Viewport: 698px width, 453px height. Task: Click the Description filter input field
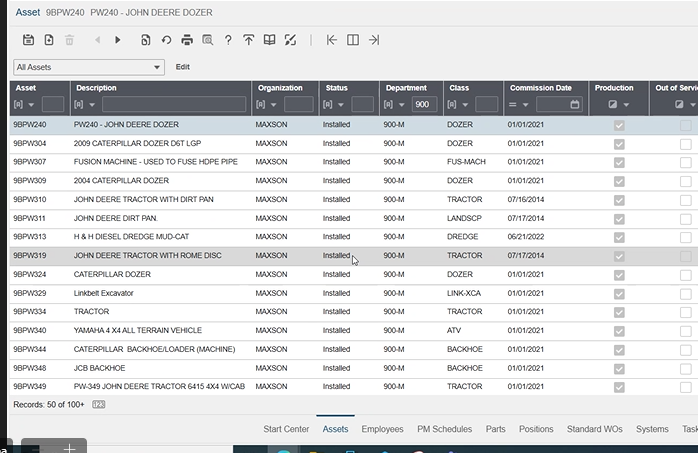pyautogui.click(x=174, y=104)
